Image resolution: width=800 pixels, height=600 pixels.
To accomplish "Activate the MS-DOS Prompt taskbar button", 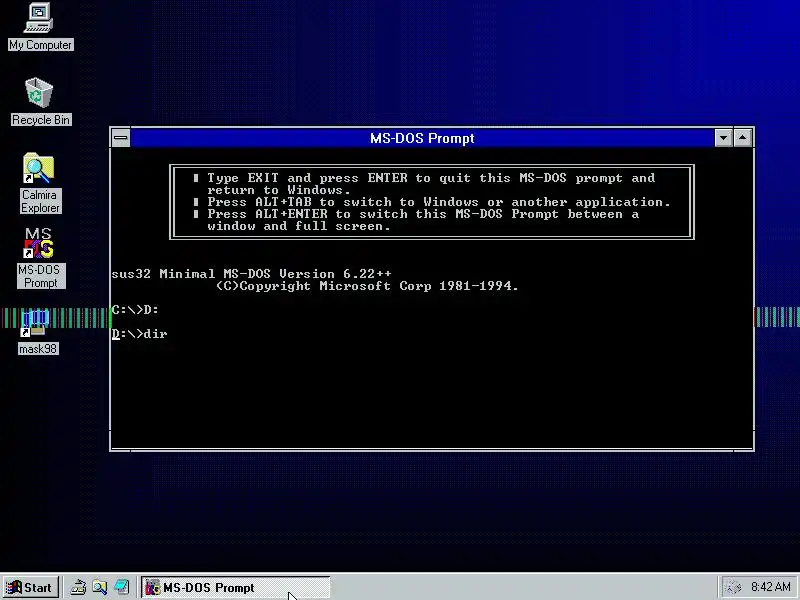I will tap(236, 588).
